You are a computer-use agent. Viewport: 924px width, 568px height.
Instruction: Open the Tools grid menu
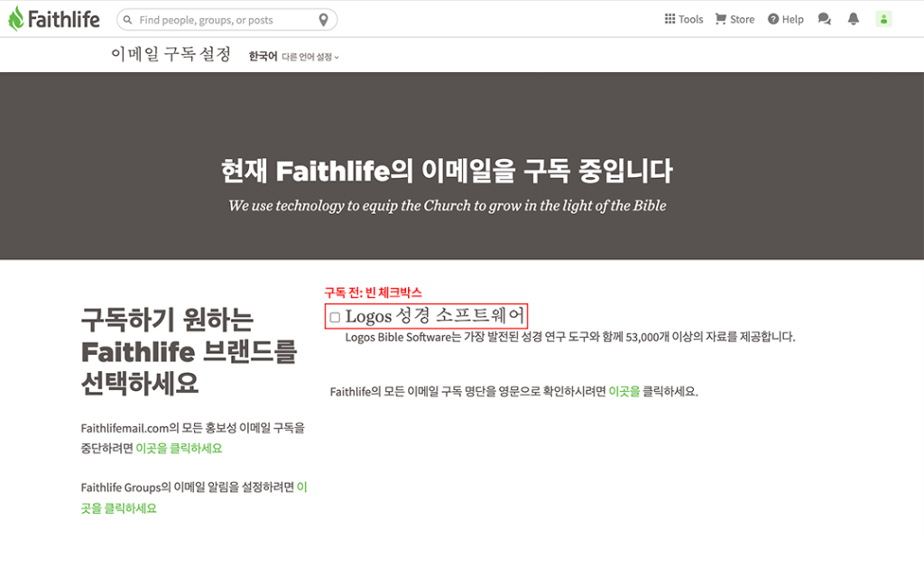pyautogui.click(x=684, y=19)
